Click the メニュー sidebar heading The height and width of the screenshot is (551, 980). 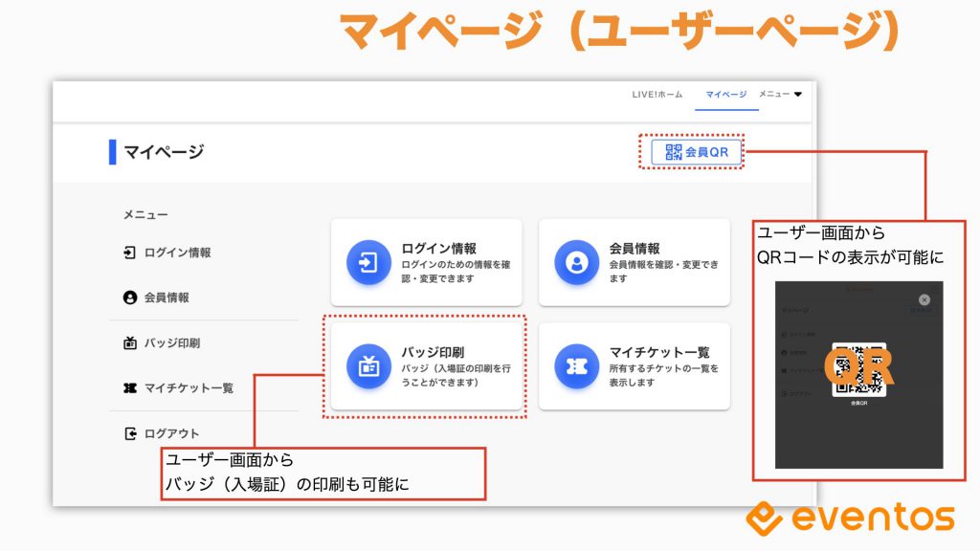(x=145, y=215)
